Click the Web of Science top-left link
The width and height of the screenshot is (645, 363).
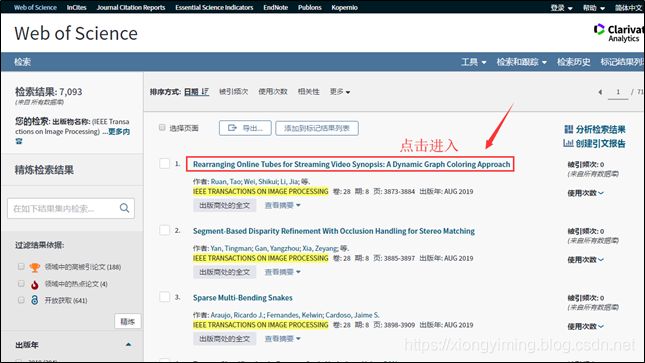pyautogui.click(x=35, y=7)
